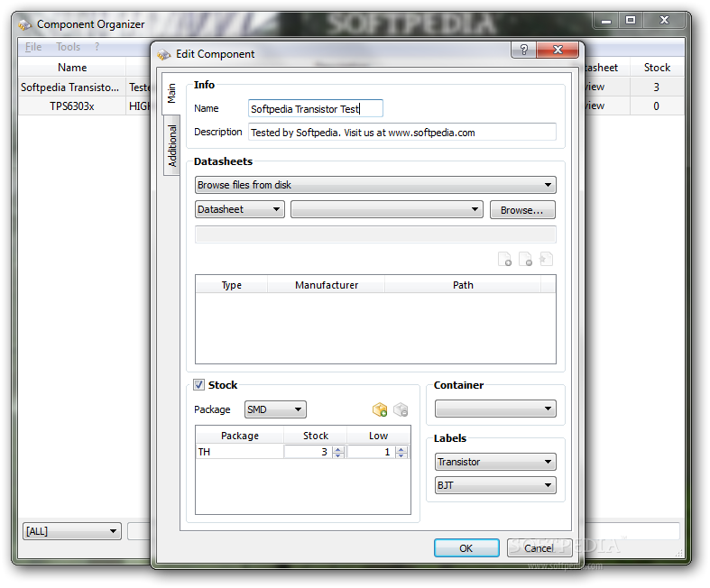This screenshot has width=710, height=588.
Task: Click the Manufacturer column header
Action: pos(327,285)
